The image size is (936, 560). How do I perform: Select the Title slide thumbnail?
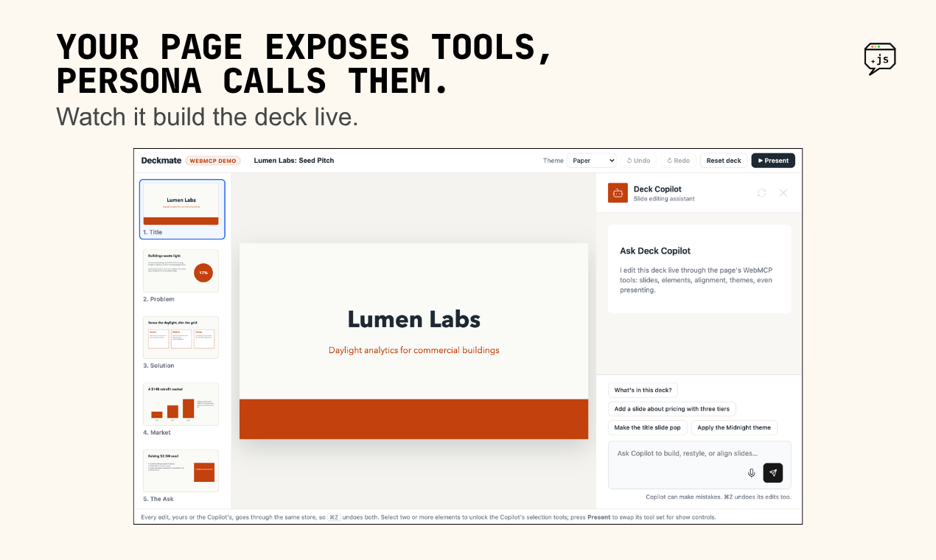point(181,209)
